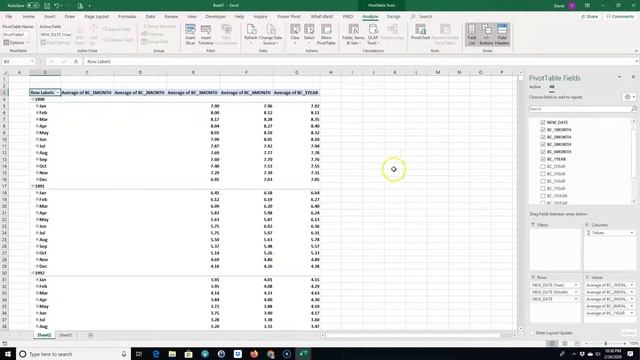Open the Design ribbon tab

click(x=393, y=17)
